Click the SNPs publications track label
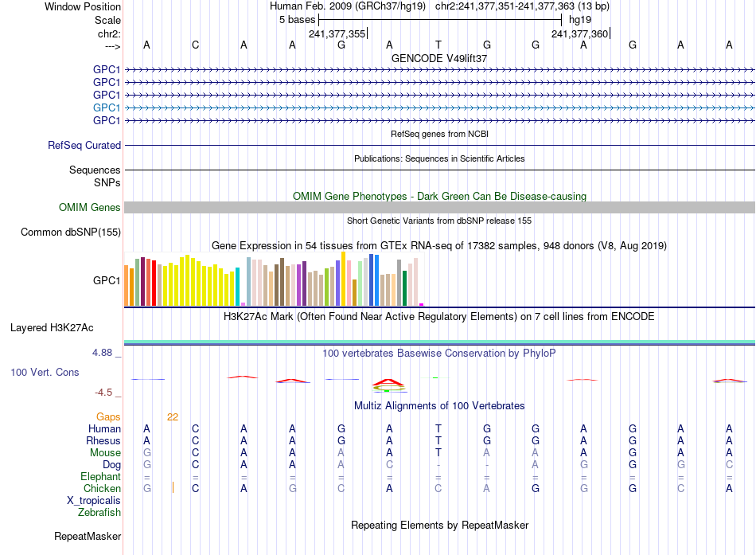The width and height of the screenshot is (756, 555). 107,182
